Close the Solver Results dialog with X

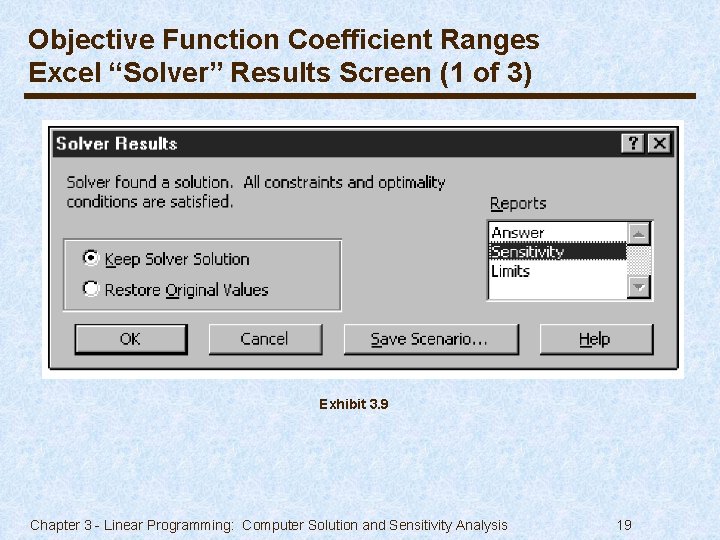(659, 143)
